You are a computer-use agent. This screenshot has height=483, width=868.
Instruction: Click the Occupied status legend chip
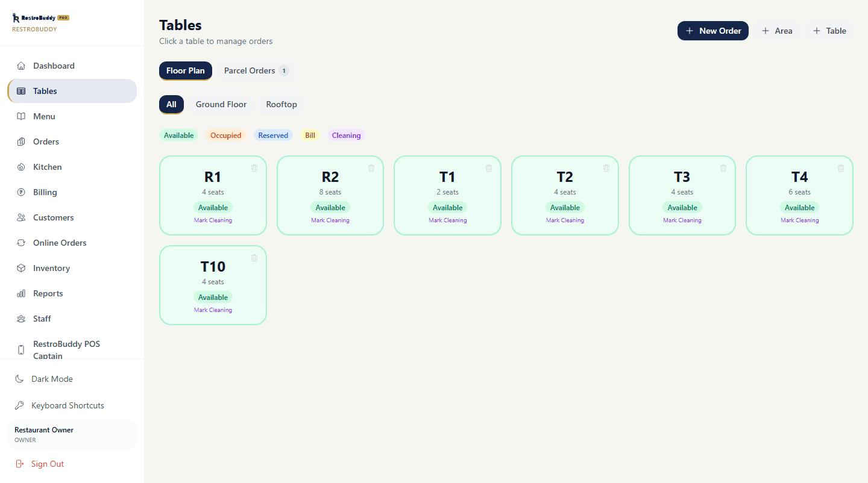[226, 136]
